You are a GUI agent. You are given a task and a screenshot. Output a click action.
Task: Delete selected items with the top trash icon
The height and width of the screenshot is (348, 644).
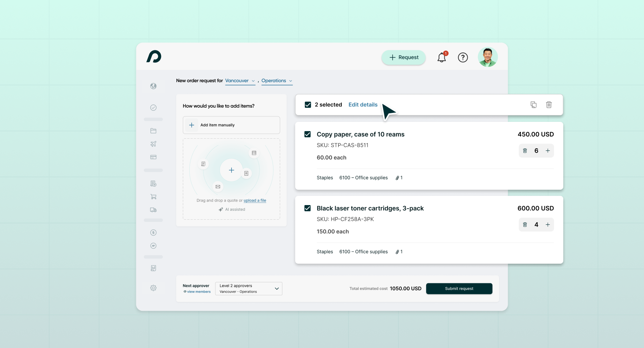pyautogui.click(x=549, y=105)
